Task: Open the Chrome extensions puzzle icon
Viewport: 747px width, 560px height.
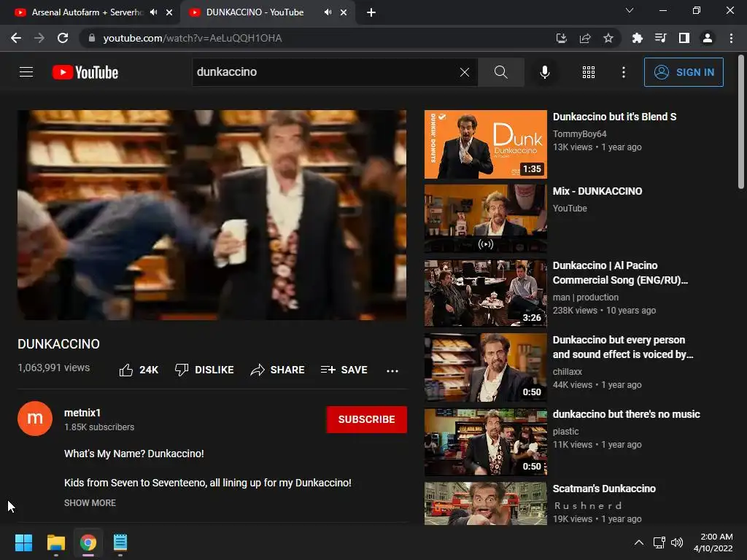Action: (x=638, y=38)
